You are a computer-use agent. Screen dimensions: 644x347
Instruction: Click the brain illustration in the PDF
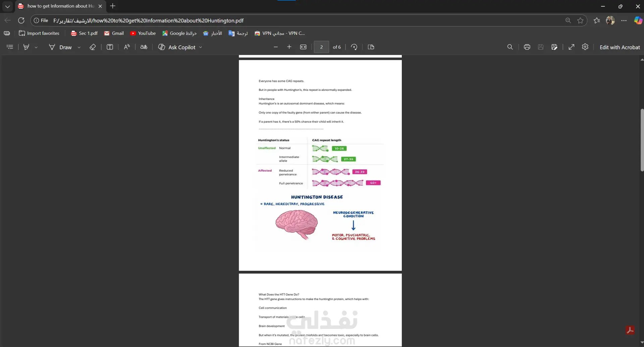[x=297, y=224]
